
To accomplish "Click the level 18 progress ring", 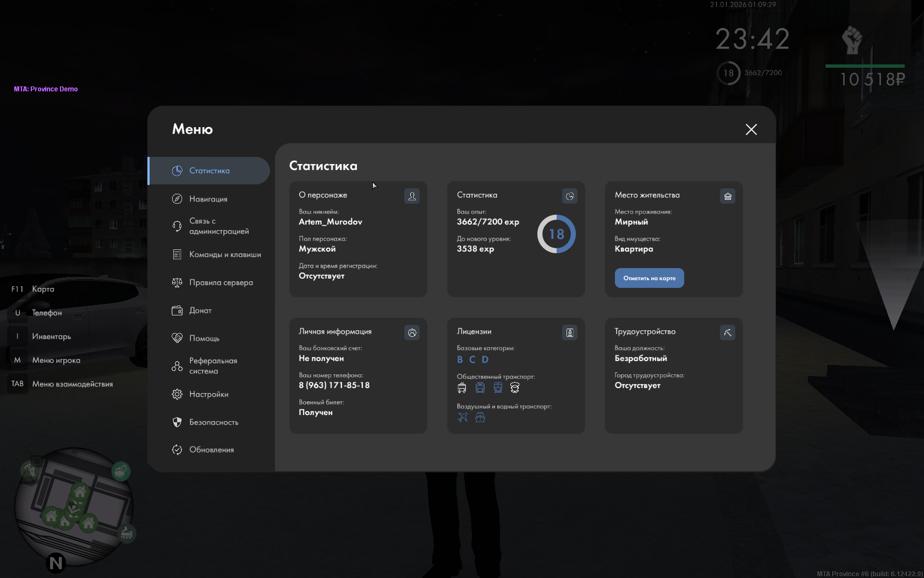I will coord(556,234).
